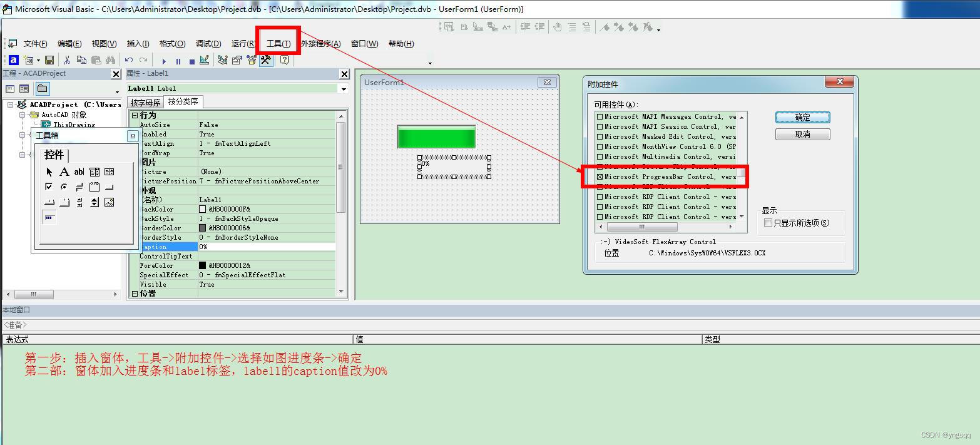This screenshot has width=980, height=445.
Task: Uncheck Microsoft ProgressBar Control in available controls
Action: coord(600,176)
